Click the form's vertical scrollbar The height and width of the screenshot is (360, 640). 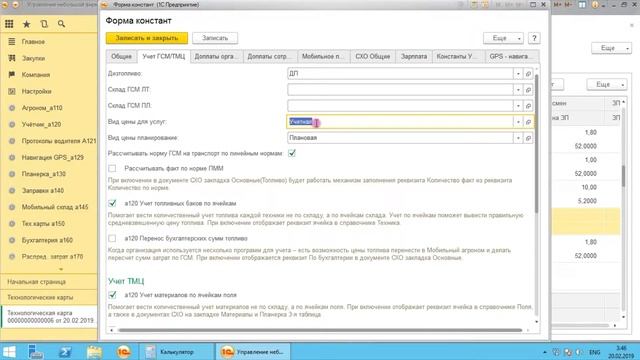click(536, 143)
